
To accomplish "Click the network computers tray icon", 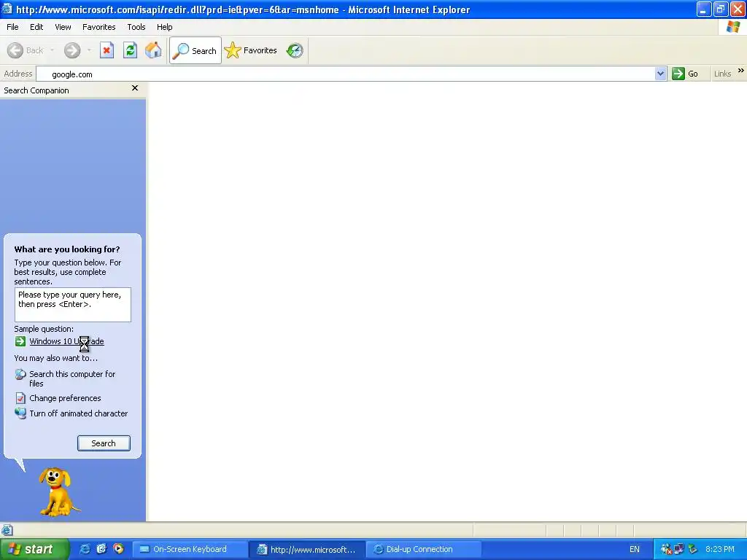I will [x=679, y=550].
